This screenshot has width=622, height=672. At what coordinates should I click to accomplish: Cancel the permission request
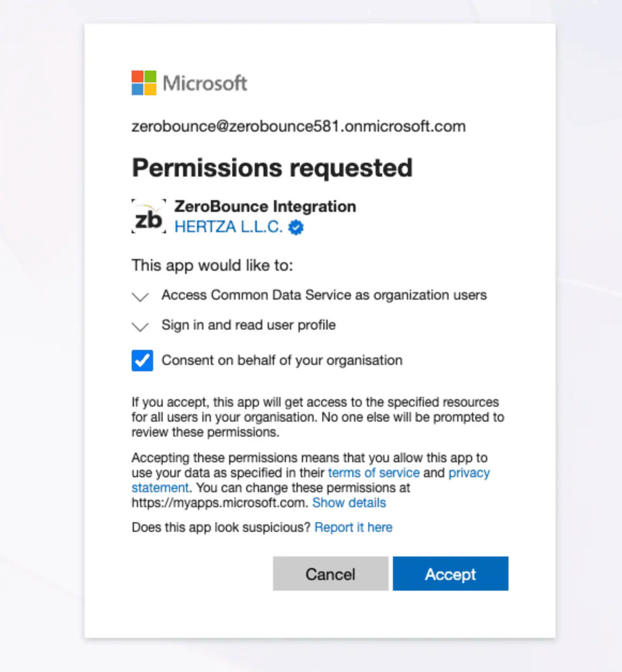click(330, 574)
